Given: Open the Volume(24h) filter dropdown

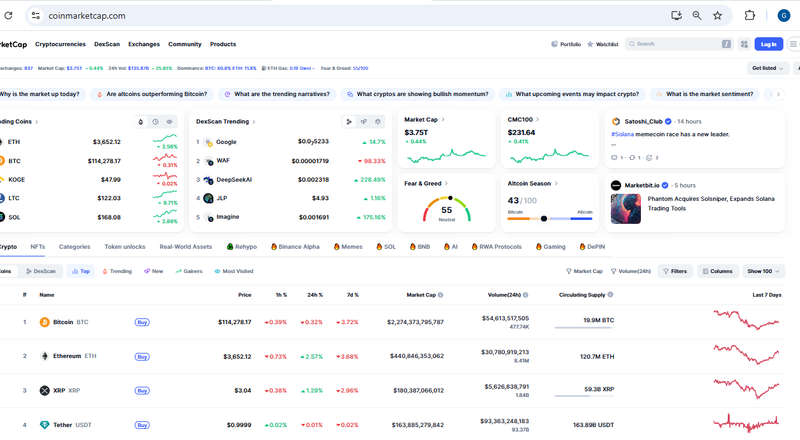Looking at the screenshot, I should 631,272.
